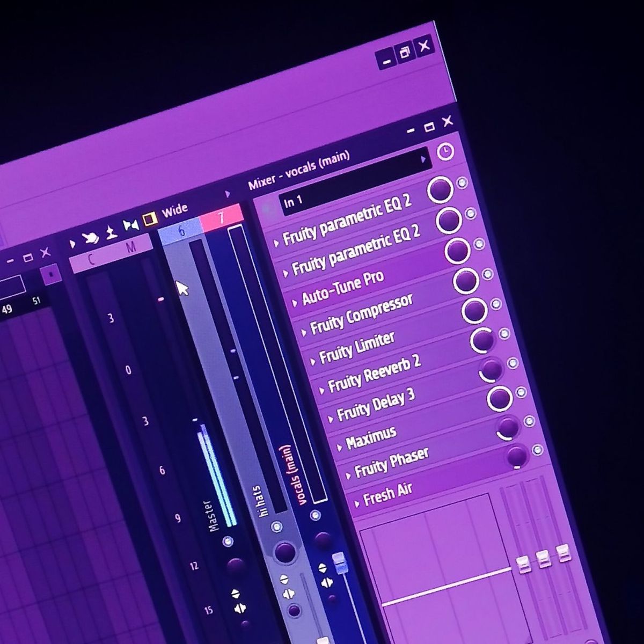Open the Fruity Phaser plugin
This screenshot has width=644, height=644.
392,463
